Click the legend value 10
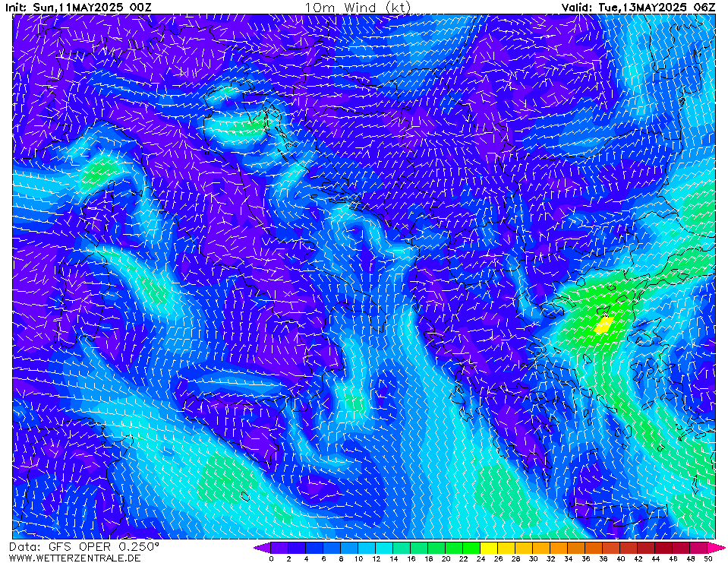Image resolution: width=728 pixels, height=563 pixels. coord(358,558)
